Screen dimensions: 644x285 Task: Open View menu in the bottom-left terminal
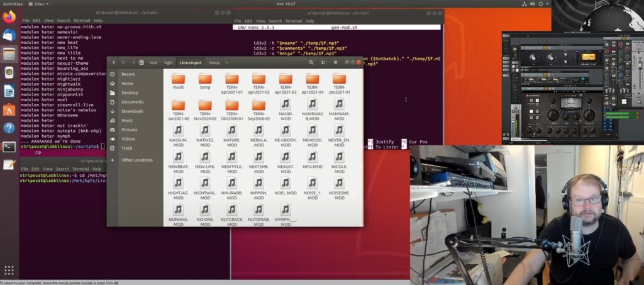48,169
